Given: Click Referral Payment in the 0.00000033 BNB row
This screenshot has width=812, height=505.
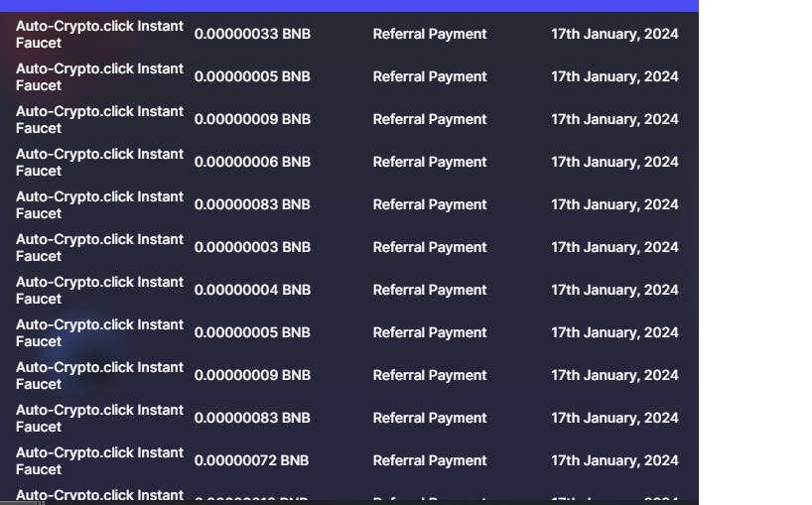Looking at the screenshot, I should pos(430,34).
